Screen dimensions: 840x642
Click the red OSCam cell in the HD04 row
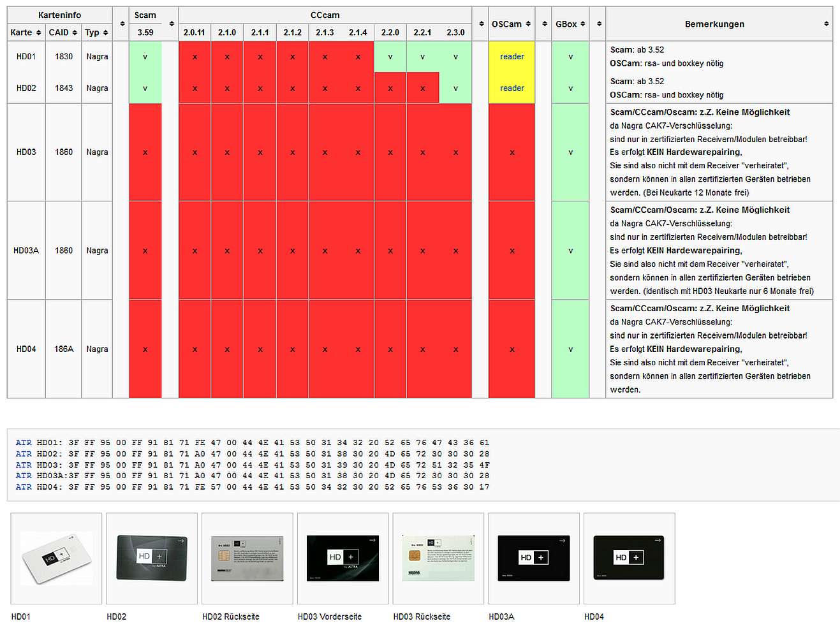(512, 349)
